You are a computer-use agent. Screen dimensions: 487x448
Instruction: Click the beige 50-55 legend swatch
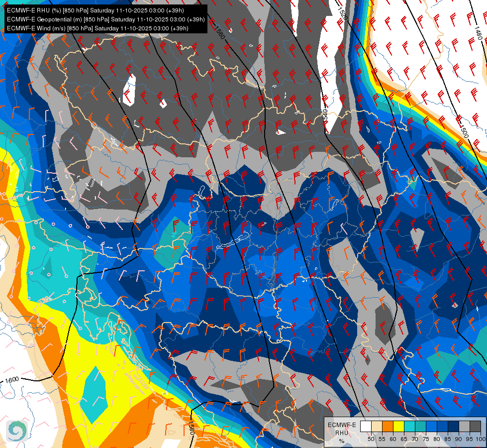coord(377,426)
